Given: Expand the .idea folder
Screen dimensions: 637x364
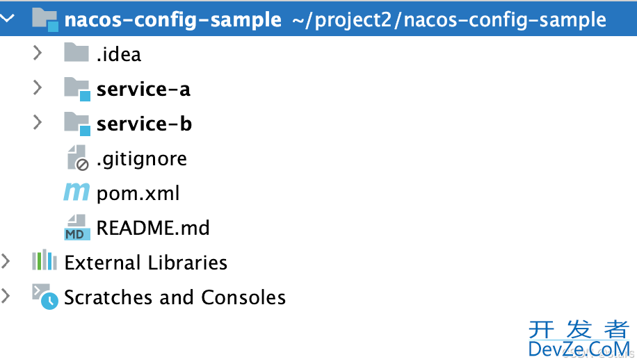Looking at the screenshot, I should (x=38, y=53).
